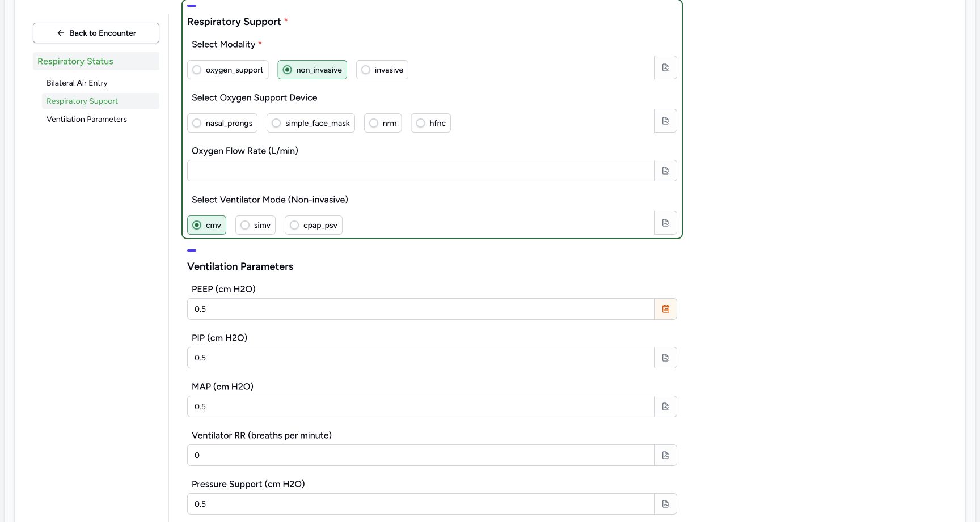
Task: Click the notes icon for Oxygen Flow Rate
Action: 666,171
